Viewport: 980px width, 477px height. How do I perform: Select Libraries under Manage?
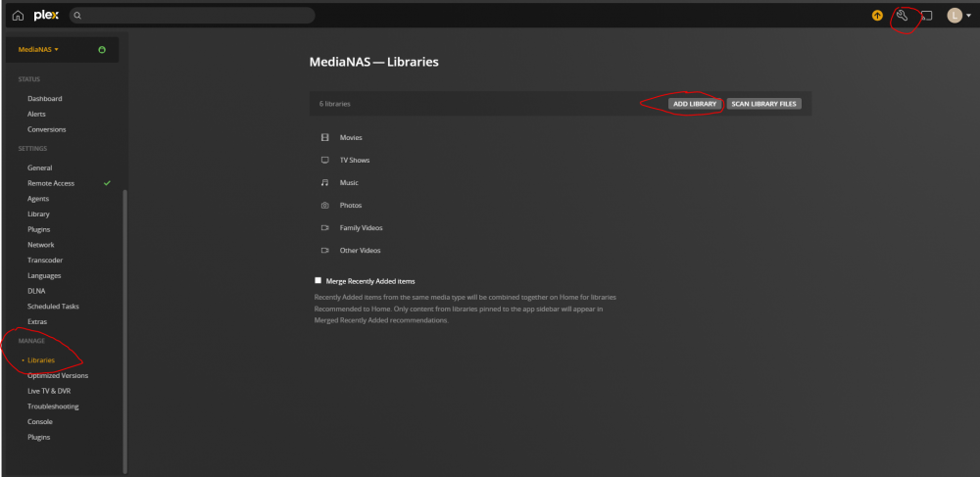pos(40,360)
